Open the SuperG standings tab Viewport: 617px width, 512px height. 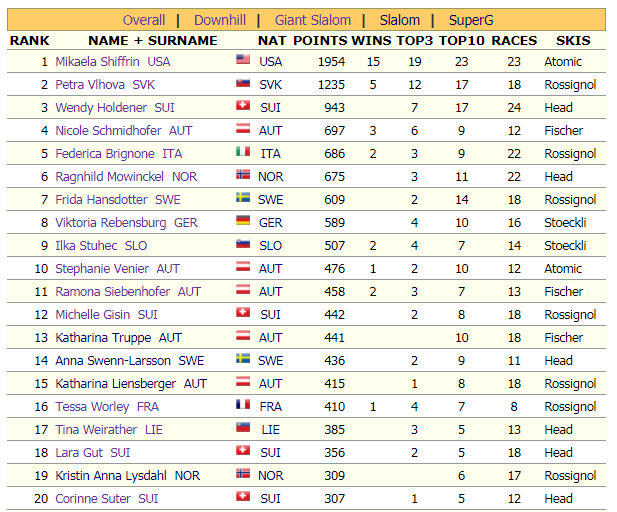click(471, 20)
